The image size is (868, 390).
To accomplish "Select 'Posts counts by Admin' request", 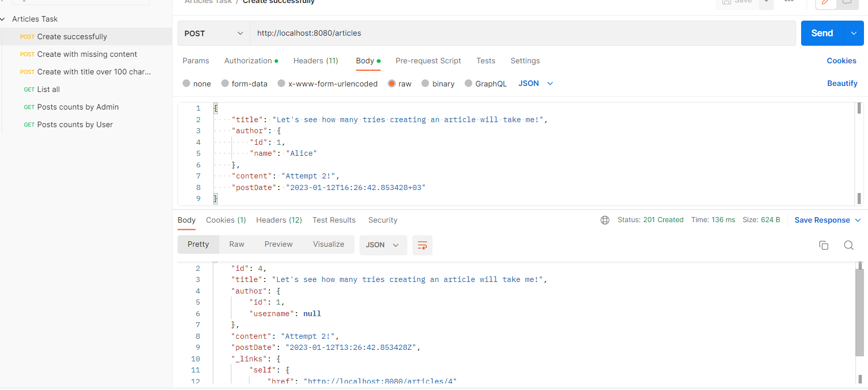I will pos(86,107).
